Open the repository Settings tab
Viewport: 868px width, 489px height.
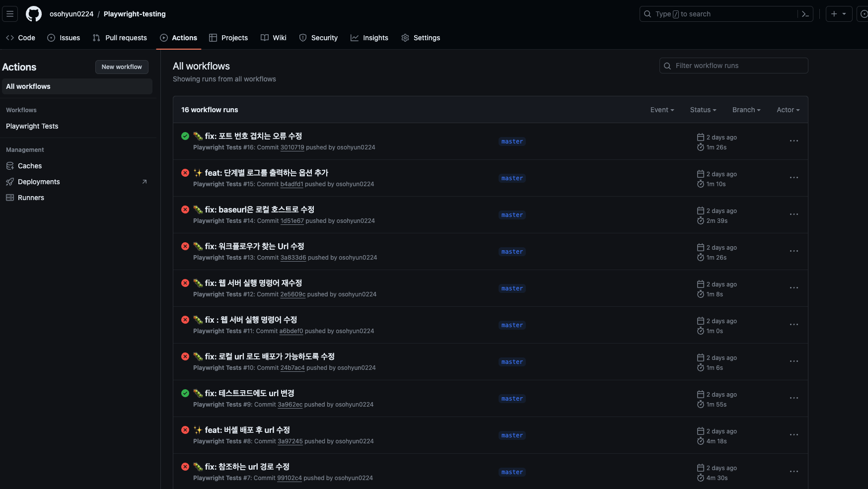coord(421,38)
